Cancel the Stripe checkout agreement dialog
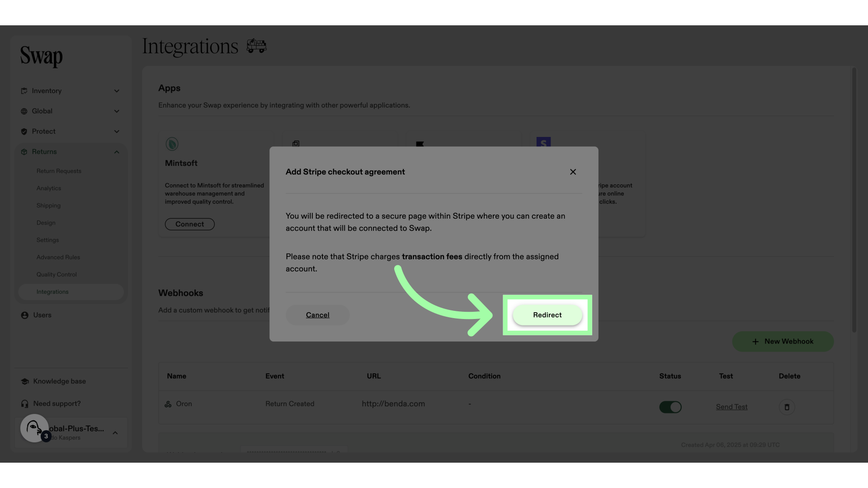 [317, 315]
